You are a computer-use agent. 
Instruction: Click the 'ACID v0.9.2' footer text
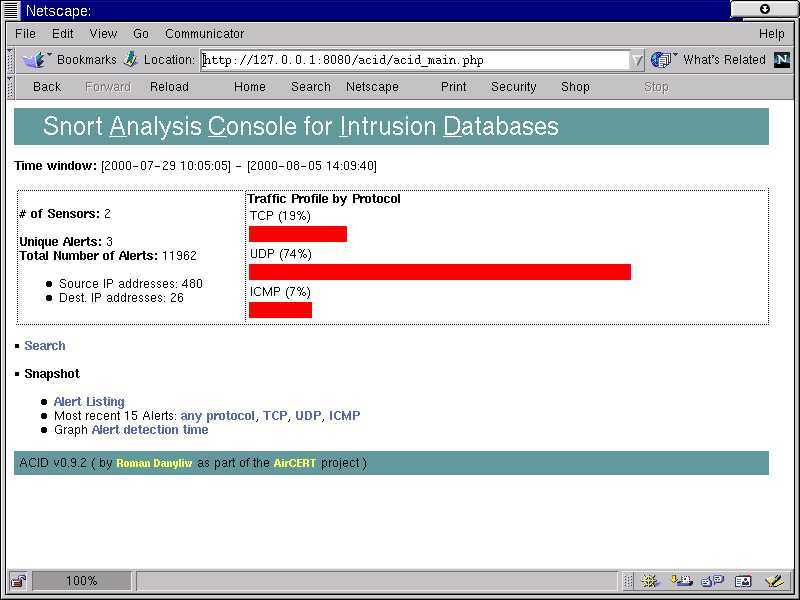tap(53, 463)
